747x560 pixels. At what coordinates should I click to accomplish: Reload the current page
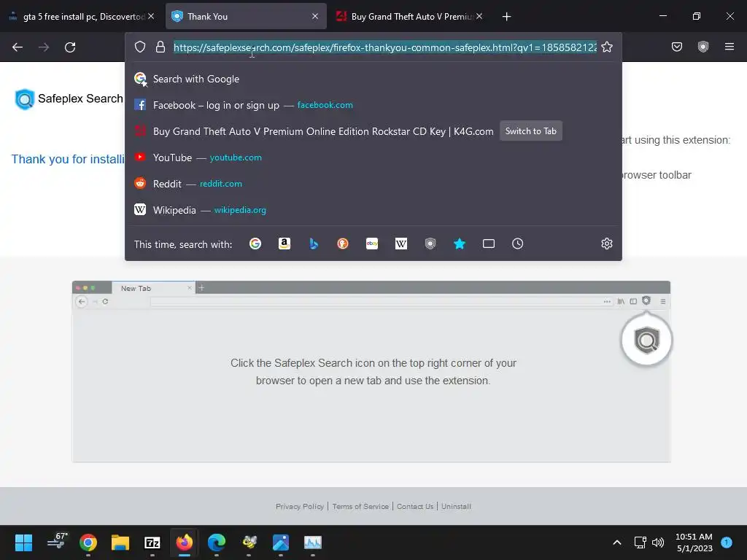pos(70,47)
